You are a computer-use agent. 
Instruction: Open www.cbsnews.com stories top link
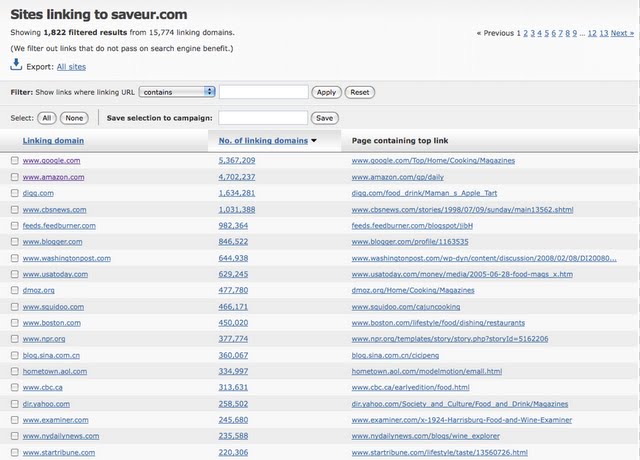coord(462,209)
